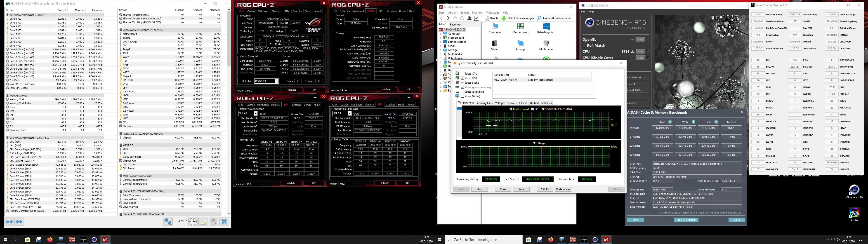868x244 pixels.
Task: Click HWiNFO blue X close sensors icon
Action: click(x=224, y=221)
